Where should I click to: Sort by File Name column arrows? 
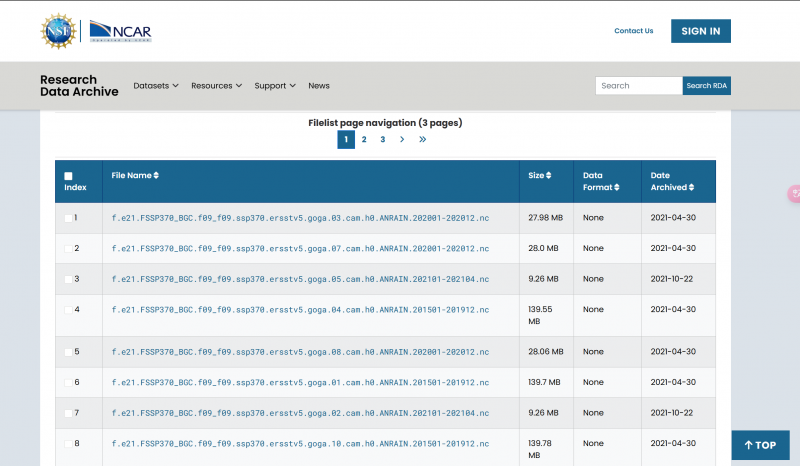point(156,175)
